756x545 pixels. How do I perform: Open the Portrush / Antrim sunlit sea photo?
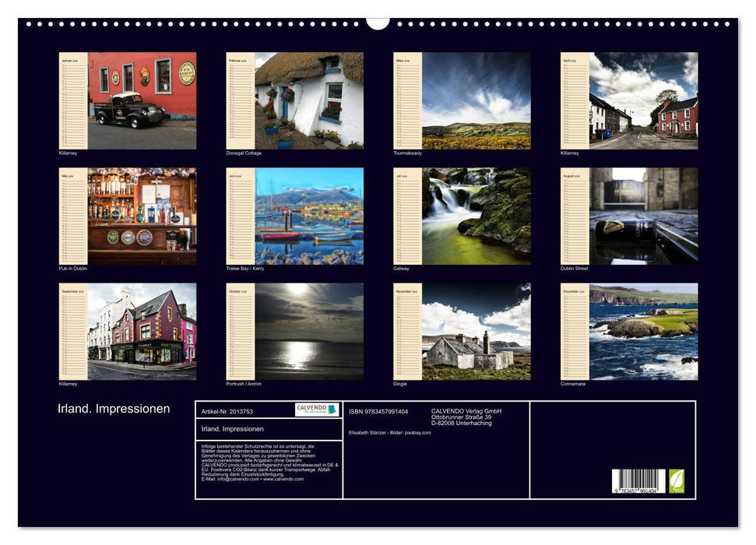coord(309,331)
